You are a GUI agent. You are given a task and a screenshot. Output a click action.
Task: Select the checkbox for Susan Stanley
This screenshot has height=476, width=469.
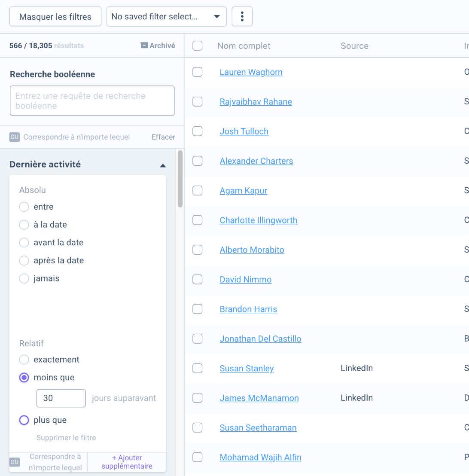197,368
